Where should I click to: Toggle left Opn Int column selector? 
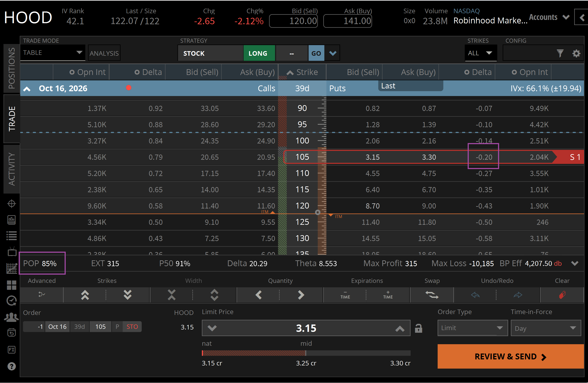point(72,72)
